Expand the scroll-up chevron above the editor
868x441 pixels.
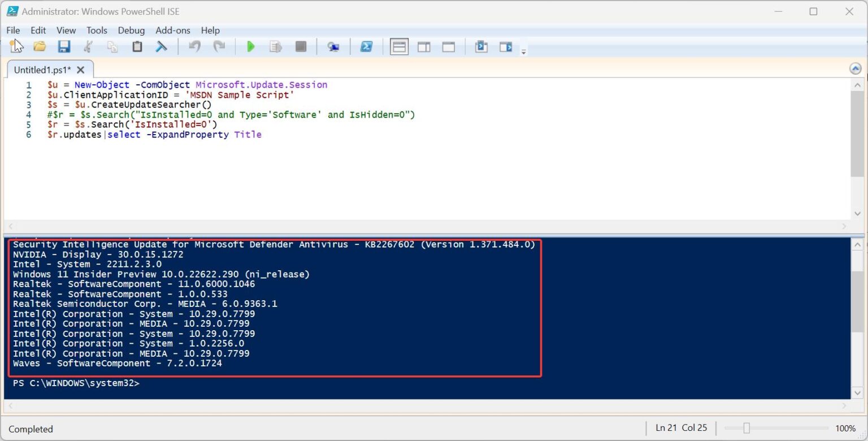click(855, 67)
